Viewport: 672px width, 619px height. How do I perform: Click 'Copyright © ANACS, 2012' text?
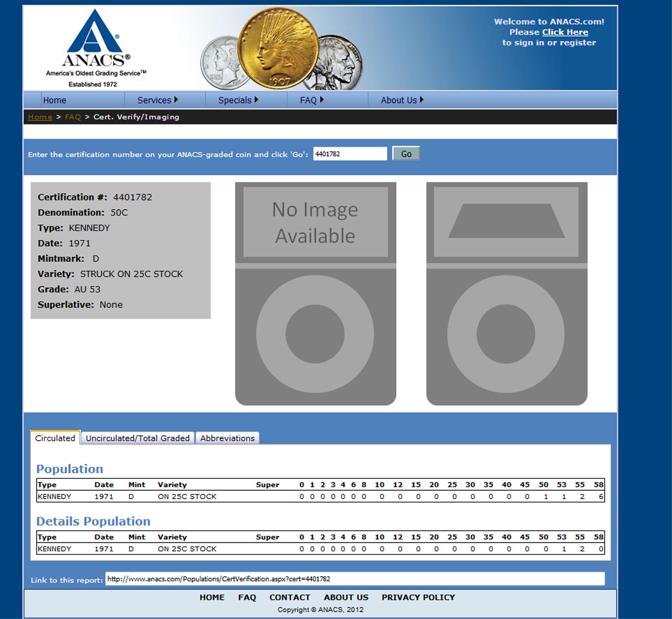point(320,610)
